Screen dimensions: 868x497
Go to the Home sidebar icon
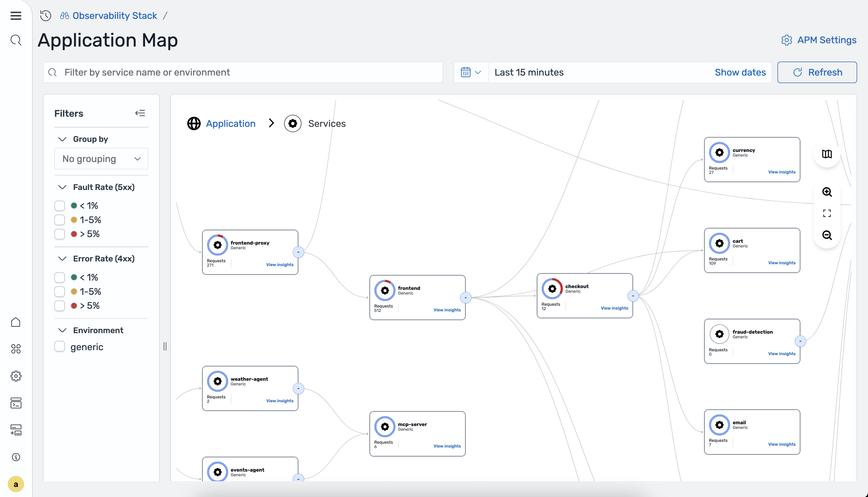(16, 322)
